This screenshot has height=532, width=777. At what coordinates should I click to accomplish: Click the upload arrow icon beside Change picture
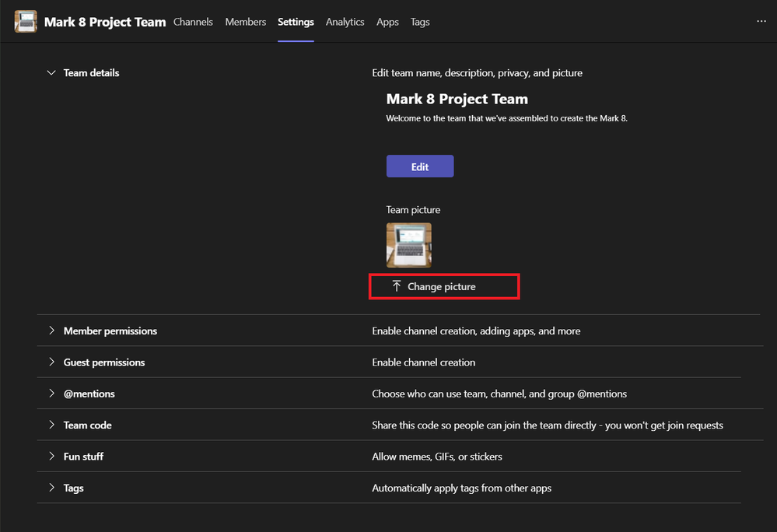click(x=397, y=286)
